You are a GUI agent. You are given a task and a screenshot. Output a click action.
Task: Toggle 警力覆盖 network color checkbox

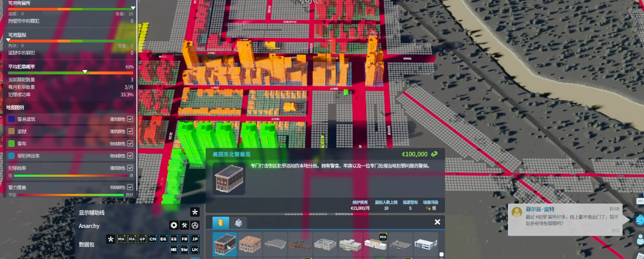(130, 187)
